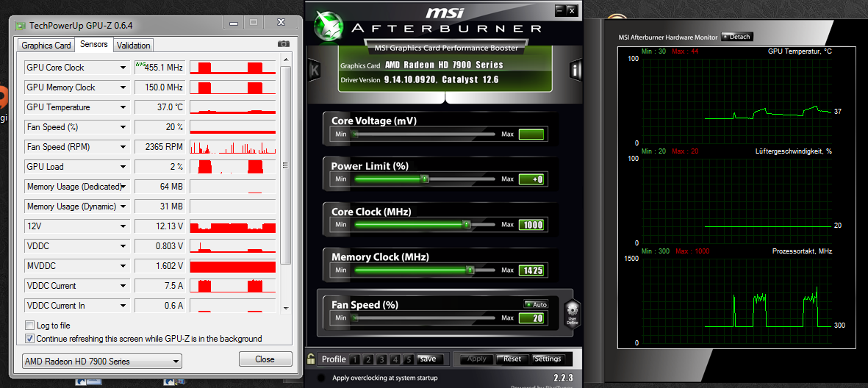
Task: Open the GPU Load sensor dropdown
Action: [x=123, y=167]
